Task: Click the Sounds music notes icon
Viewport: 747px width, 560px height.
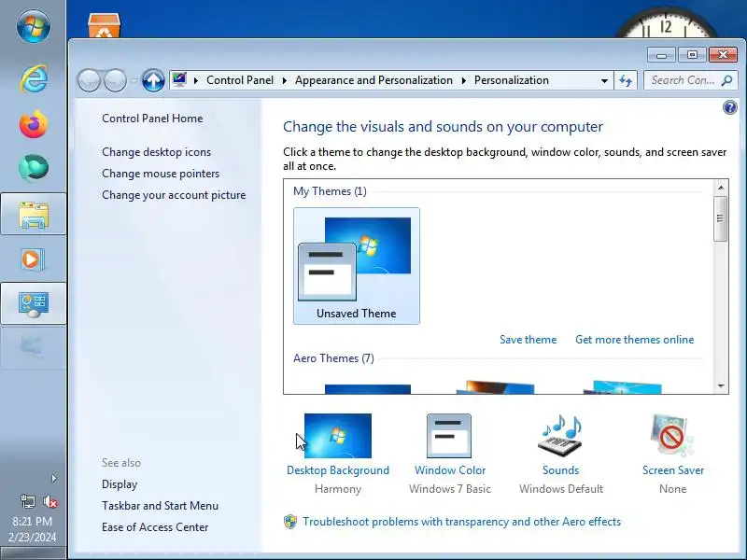Action: pos(561,436)
